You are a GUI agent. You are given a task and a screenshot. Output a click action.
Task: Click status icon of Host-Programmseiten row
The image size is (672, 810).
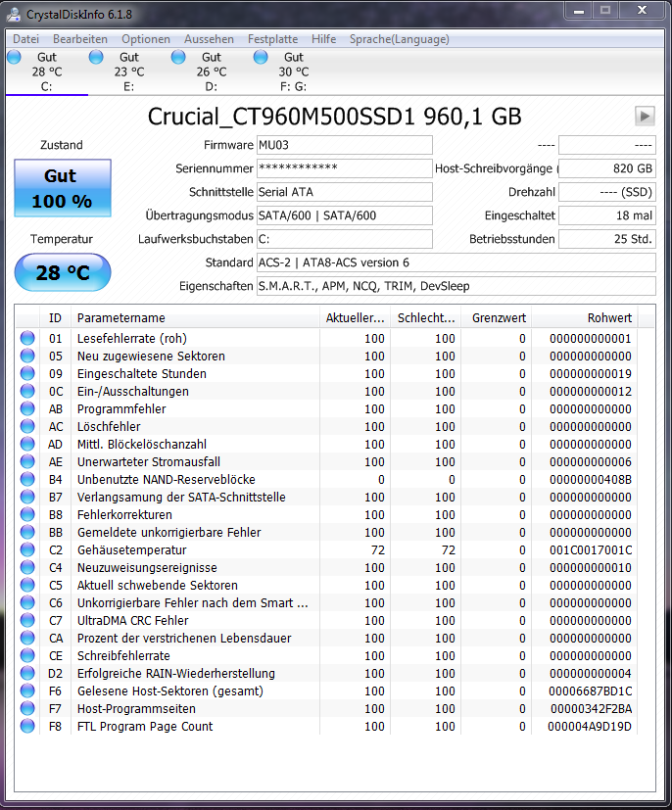(x=27, y=708)
